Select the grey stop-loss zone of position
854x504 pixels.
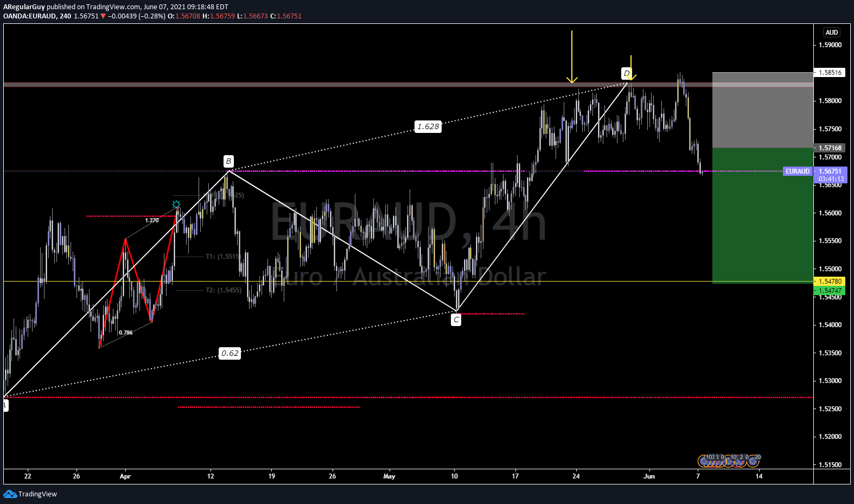tap(763, 110)
